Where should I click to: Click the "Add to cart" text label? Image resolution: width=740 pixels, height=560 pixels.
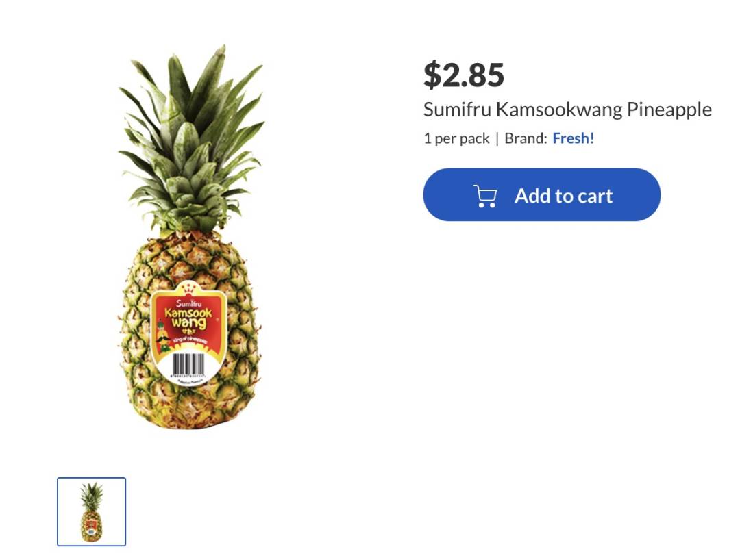[563, 196]
